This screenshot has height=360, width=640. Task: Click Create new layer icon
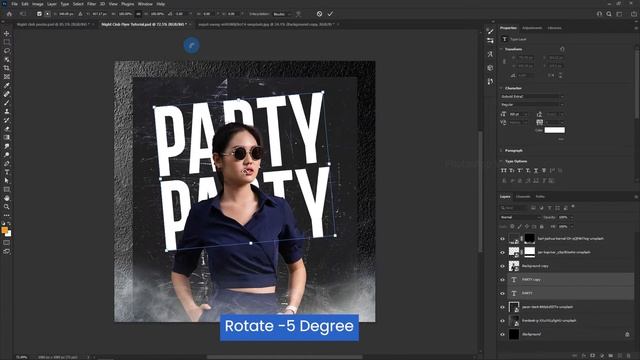(620, 356)
